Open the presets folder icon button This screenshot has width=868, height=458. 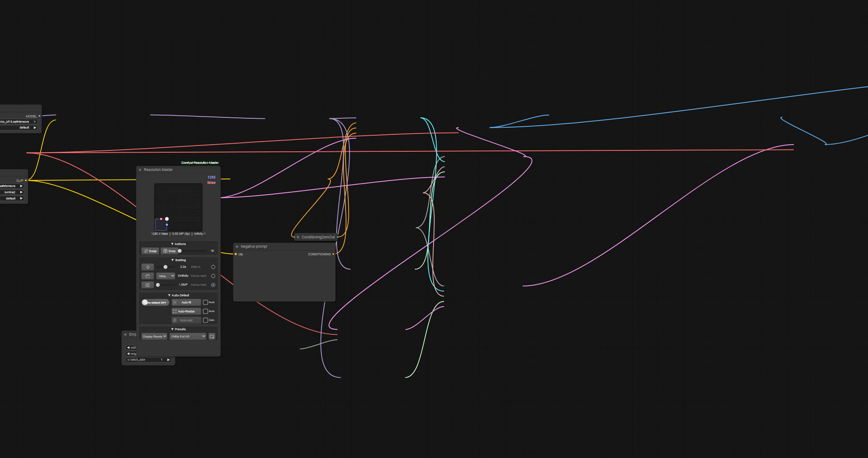pos(212,337)
